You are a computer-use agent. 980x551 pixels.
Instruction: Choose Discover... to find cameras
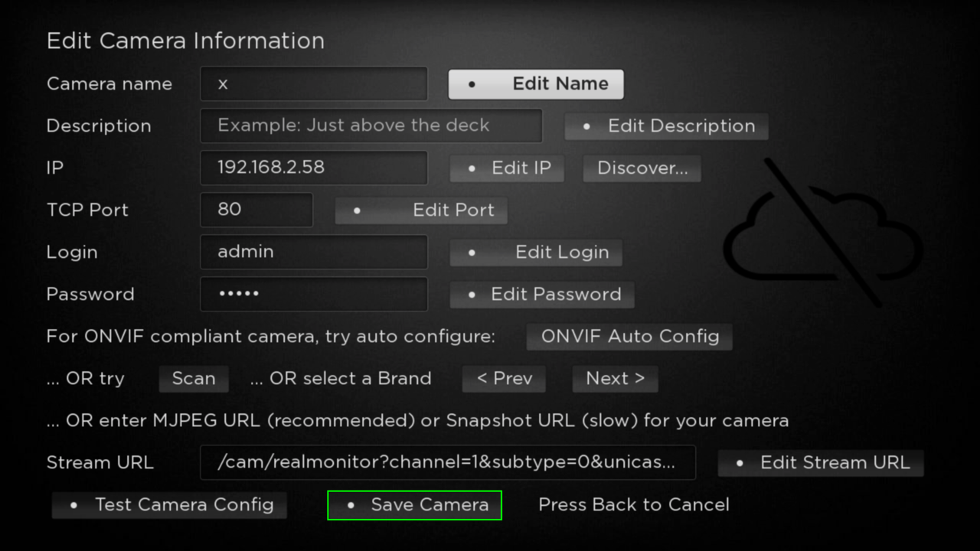[x=642, y=168]
